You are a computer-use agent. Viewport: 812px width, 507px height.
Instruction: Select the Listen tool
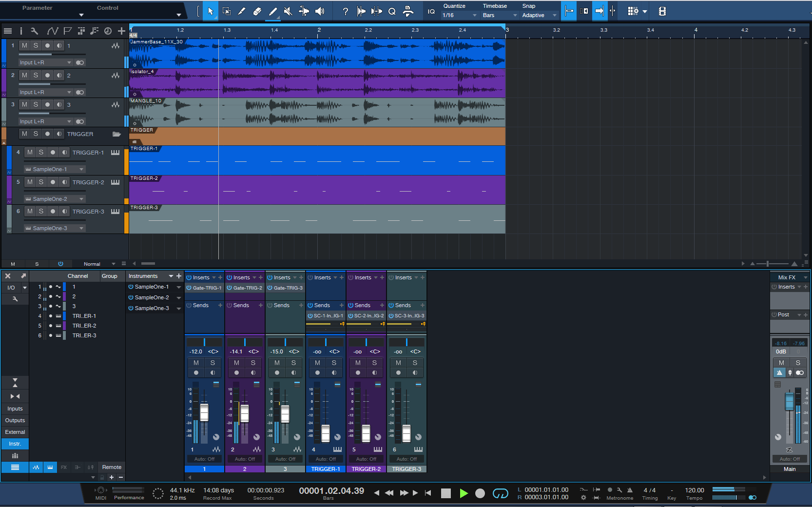tap(319, 11)
